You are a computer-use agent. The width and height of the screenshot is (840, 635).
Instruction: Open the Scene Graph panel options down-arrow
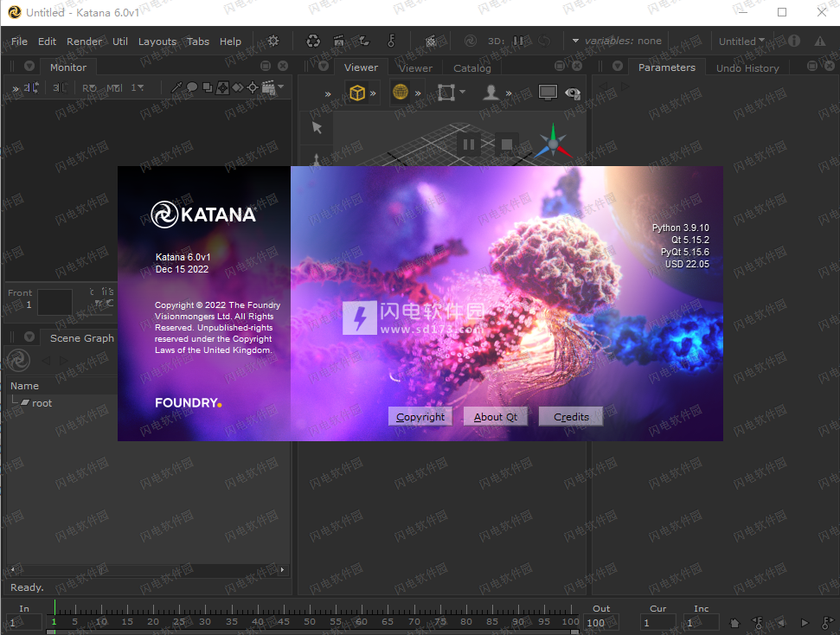(x=29, y=337)
